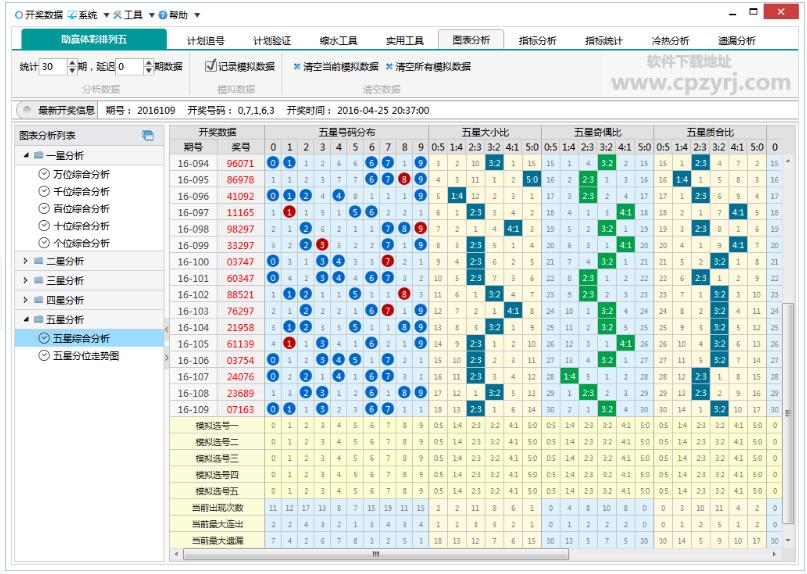Click the 五星奇偶比 column header
Image resolution: width=807 pixels, height=574 pixels.
pyautogui.click(x=598, y=132)
